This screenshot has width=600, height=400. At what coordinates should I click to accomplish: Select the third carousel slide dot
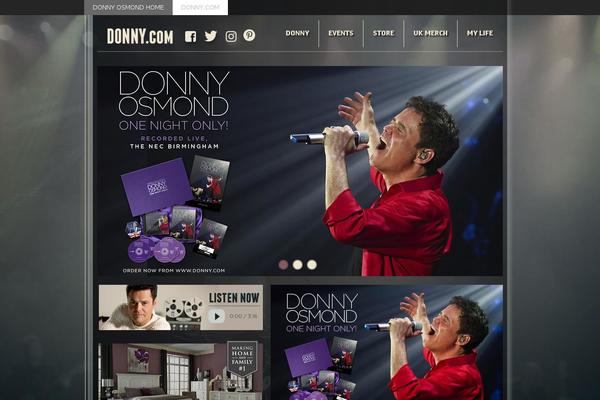[312, 265]
